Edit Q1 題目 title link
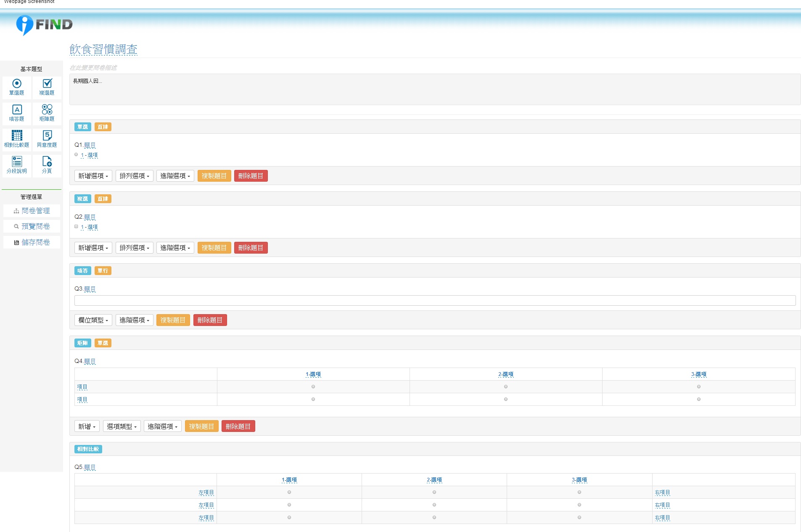The height and width of the screenshot is (532, 801). (x=90, y=145)
